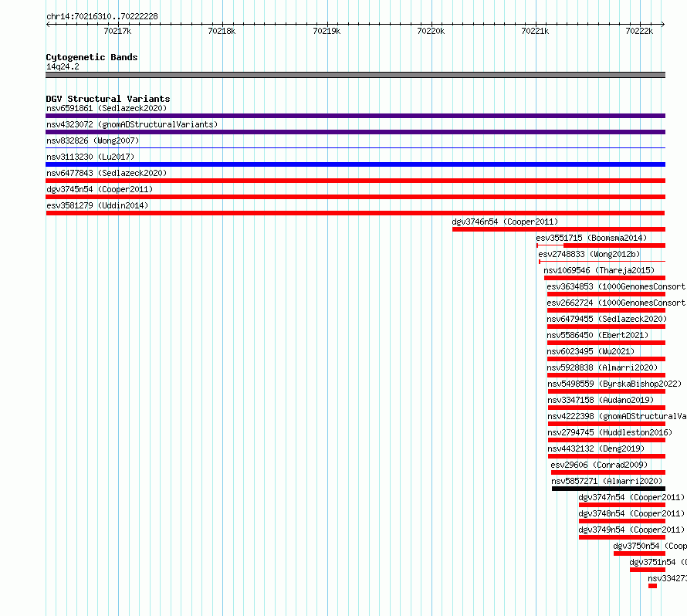Click the esv3581279 (Uddin2014) label

(97, 205)
